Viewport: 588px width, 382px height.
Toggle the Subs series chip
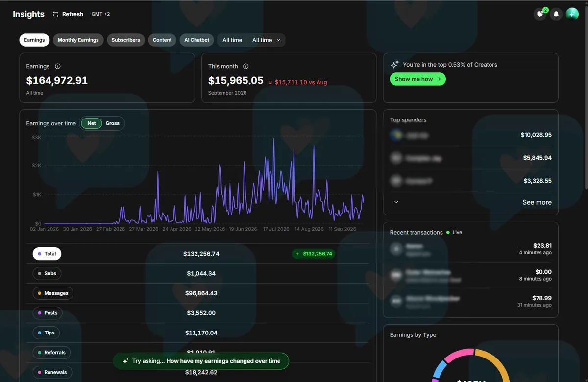[x=47, y=273]
